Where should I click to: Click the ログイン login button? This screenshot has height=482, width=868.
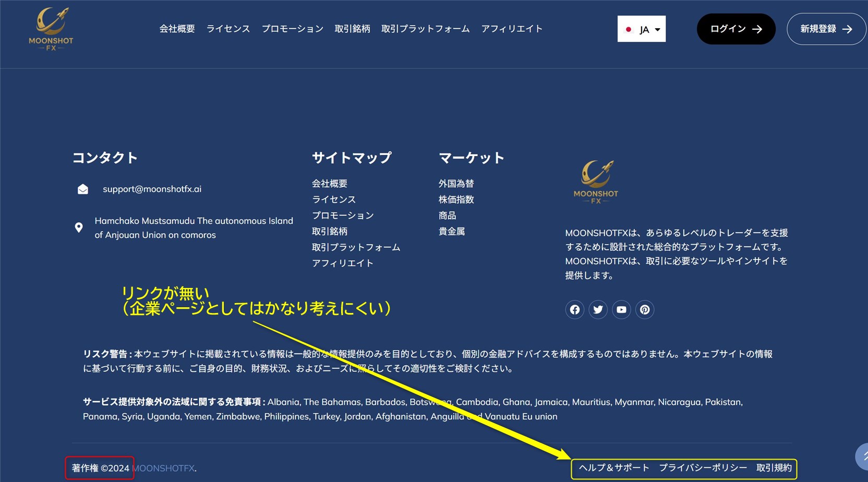click(x=736, y=29)
